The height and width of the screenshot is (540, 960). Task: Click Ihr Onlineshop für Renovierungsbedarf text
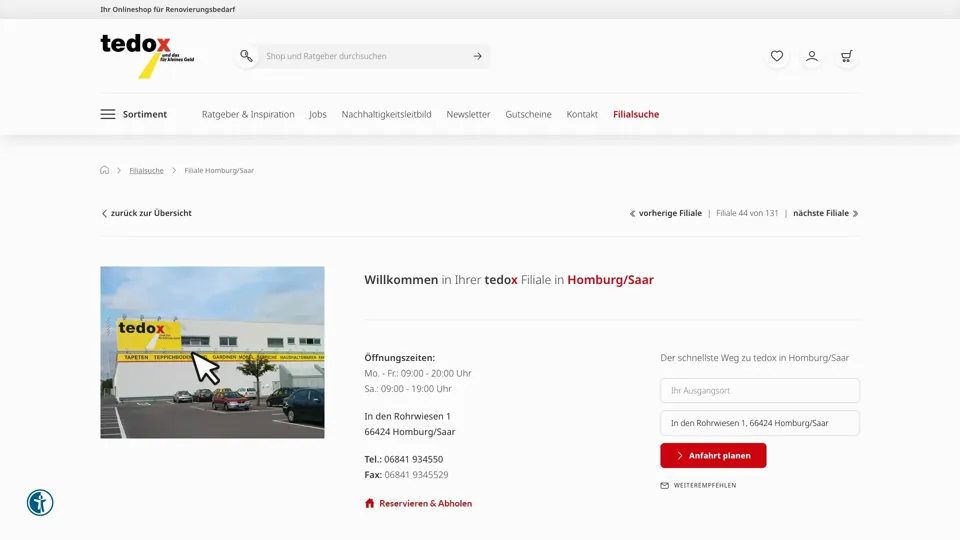(x=168, y=9)
